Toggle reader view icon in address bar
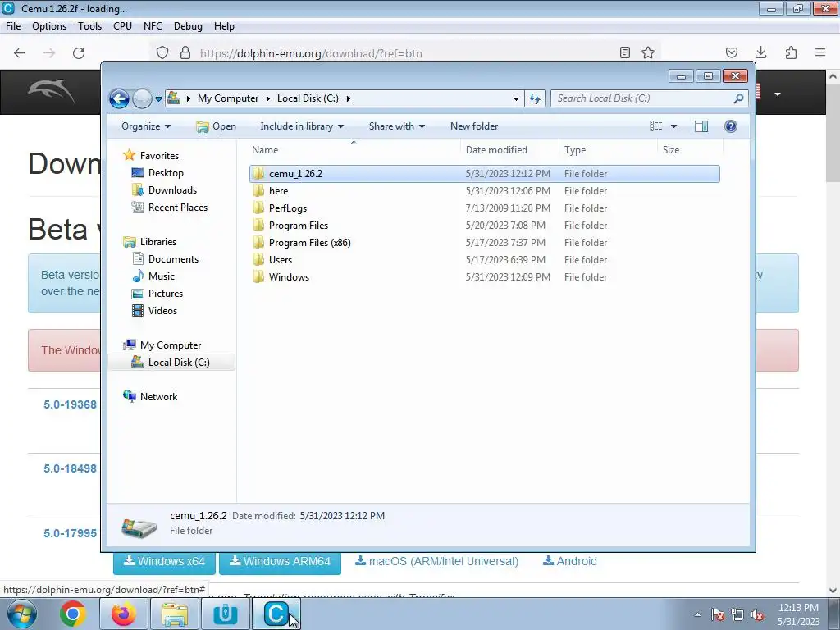840x630 pixels. [x=624, y=52]
